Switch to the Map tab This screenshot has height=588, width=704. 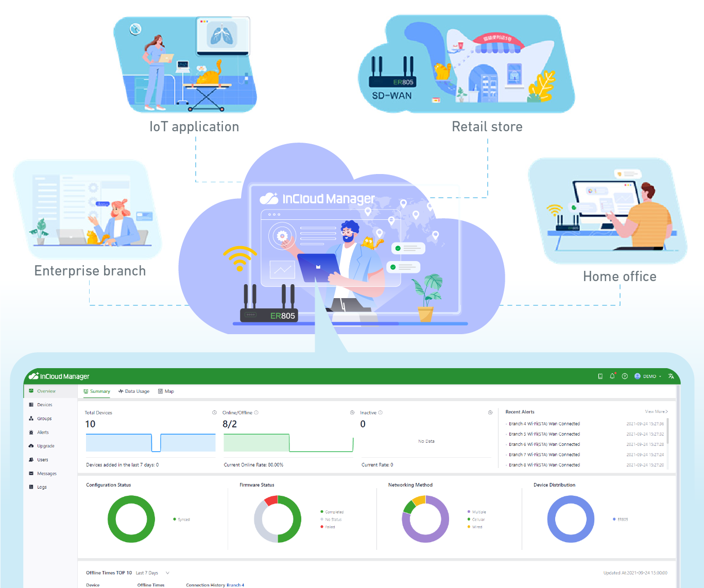click(x=166, y=391)
